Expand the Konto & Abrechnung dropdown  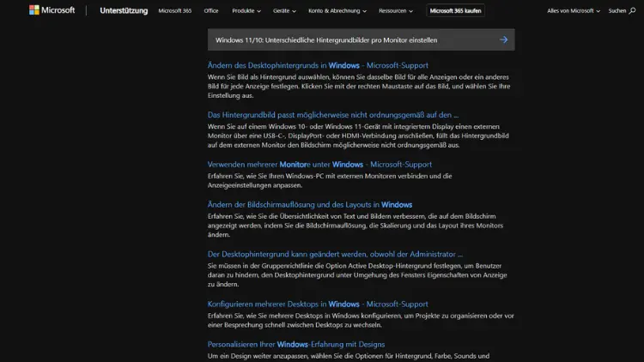(x=337, y=10)
